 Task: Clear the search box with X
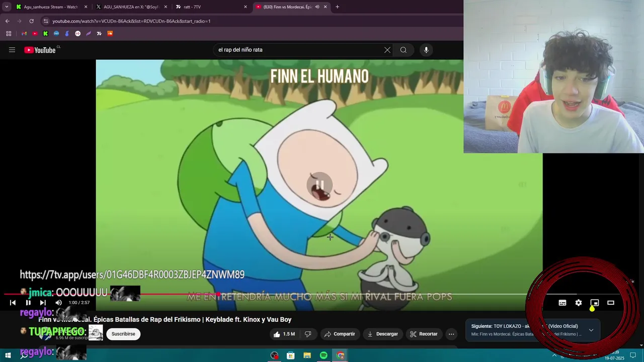point(387,50)
